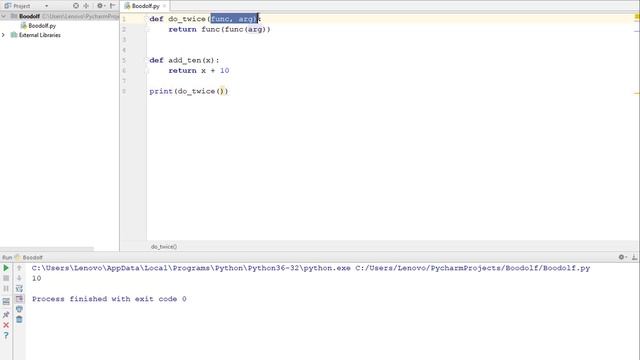Print the console output with the printer icon
The width and height of the screenshot is (640, 360).
pyautogui.click(x=19, y=309)
